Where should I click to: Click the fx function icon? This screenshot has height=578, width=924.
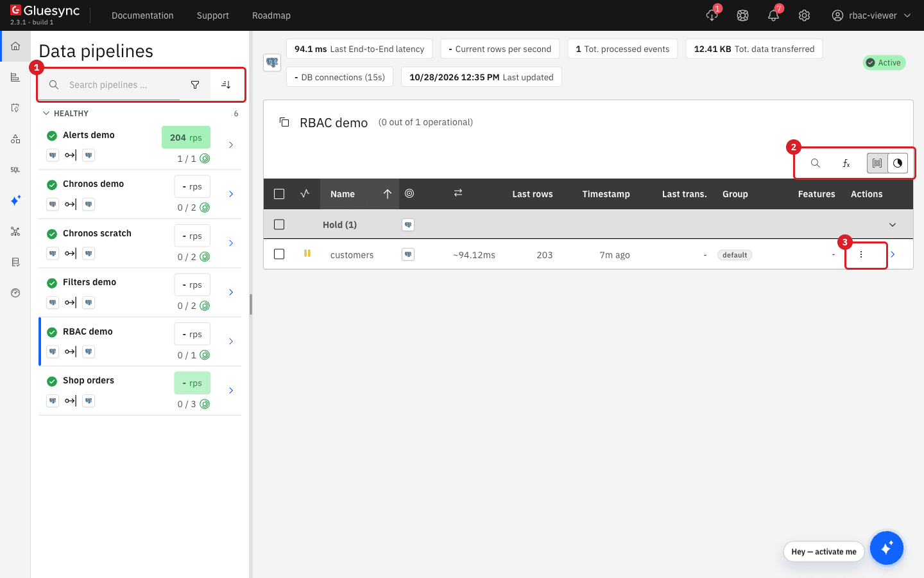click(x=846, y=163)
